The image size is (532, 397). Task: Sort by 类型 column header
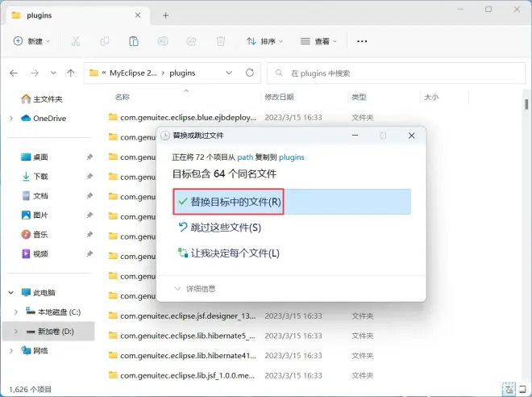359,97
